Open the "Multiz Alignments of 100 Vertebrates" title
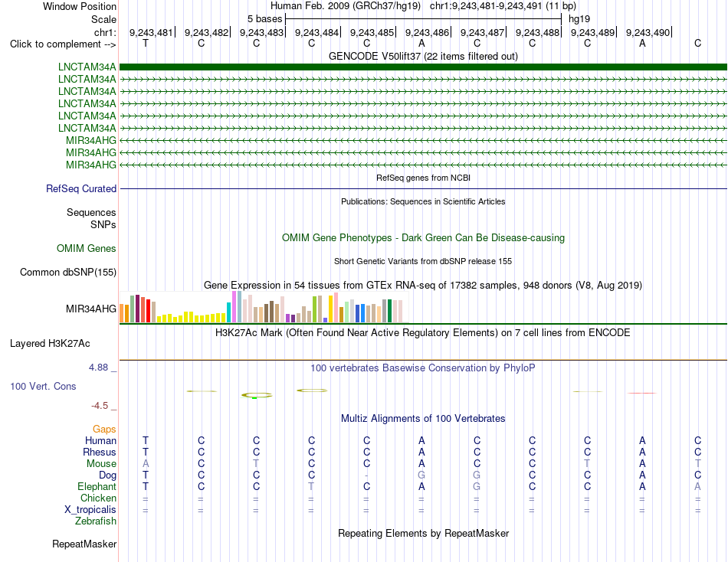 pos(423,419)
